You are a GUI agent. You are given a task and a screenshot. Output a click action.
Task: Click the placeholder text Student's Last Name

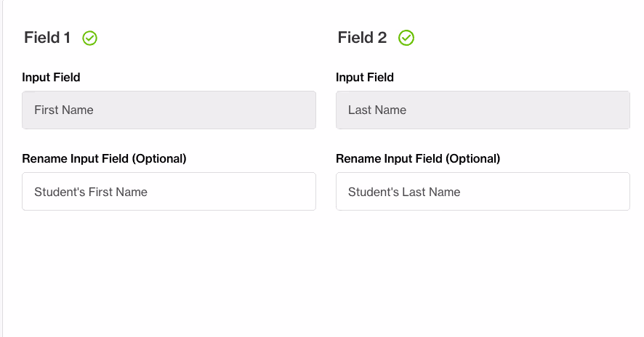(x=404, y=192)
